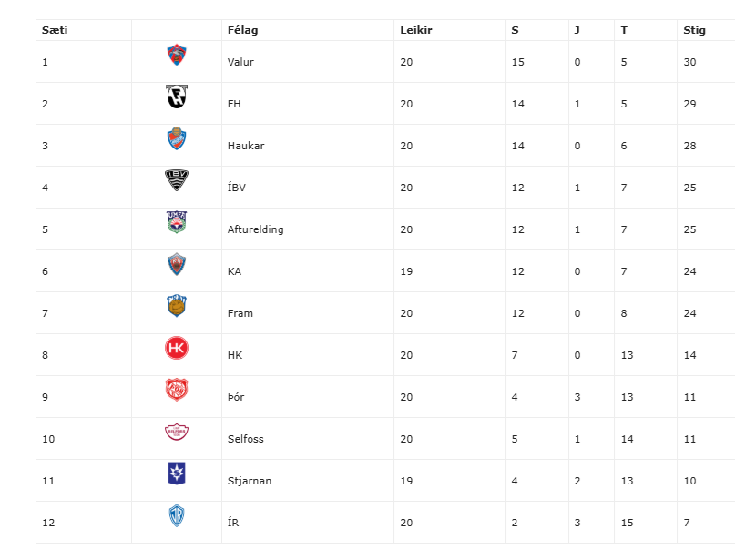
Task: Click the Félag column header
Action: click(242, 30)
